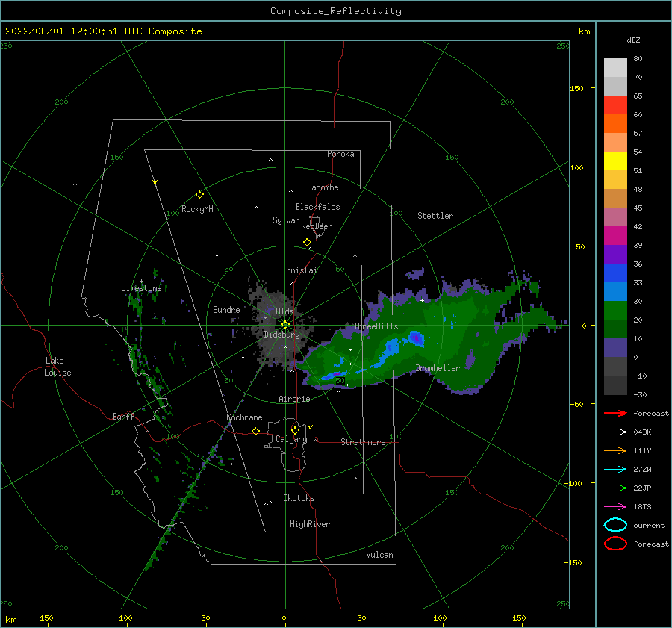672x628 pixels.
Task: Click the Didsbury city label
Action: coord(281,335)
